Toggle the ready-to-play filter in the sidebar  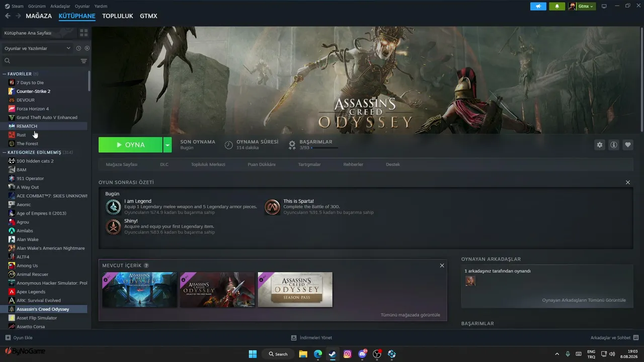[x=87, y=48]
